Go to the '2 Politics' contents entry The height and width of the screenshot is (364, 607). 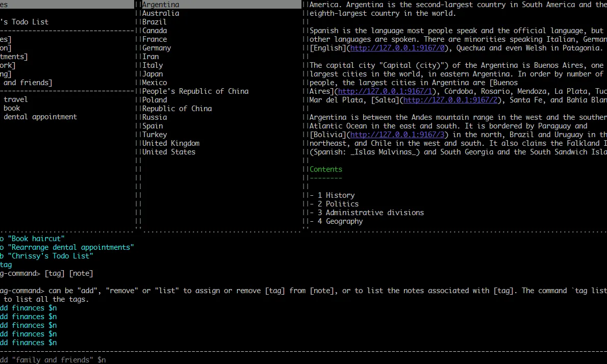coord(334,204)
